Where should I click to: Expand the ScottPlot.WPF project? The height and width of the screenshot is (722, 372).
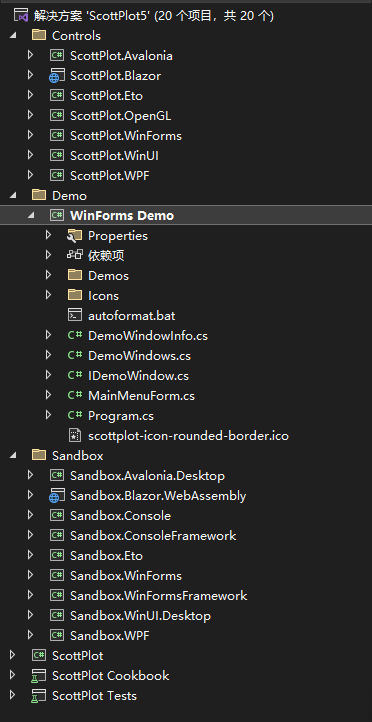click(30, 175)
